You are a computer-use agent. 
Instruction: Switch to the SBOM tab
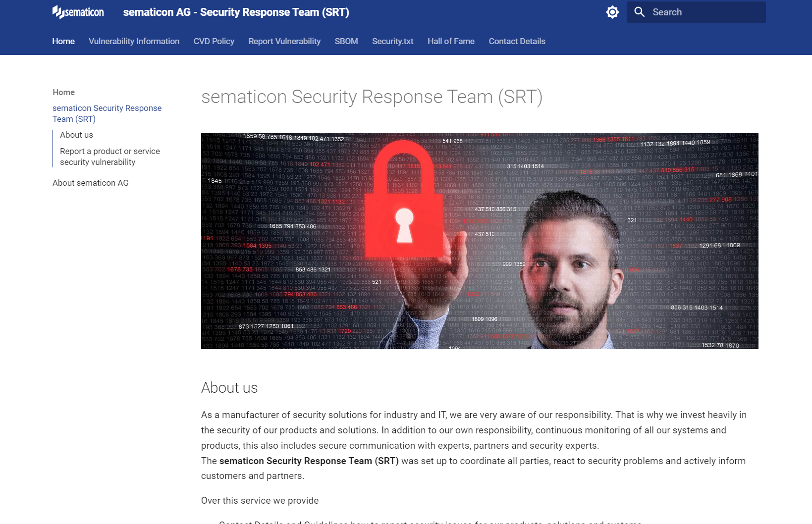(x=346, y=41)
